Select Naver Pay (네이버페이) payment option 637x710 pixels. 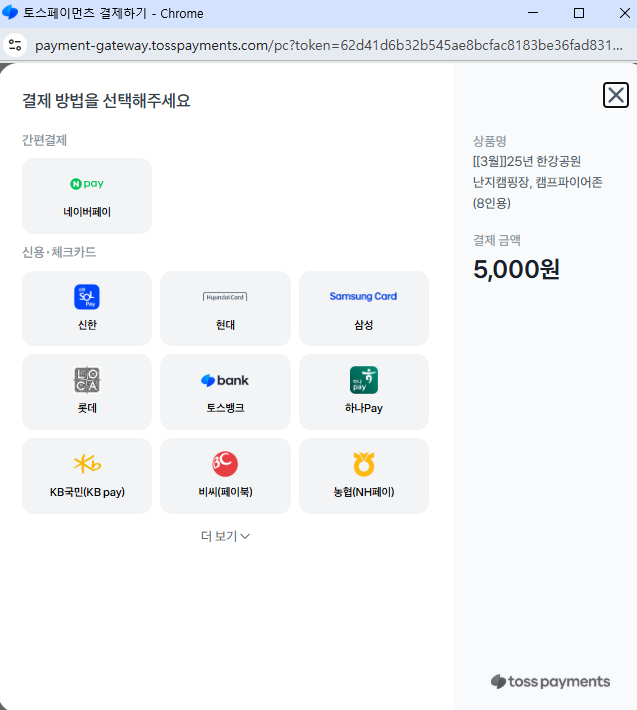[x=87, y=196]
